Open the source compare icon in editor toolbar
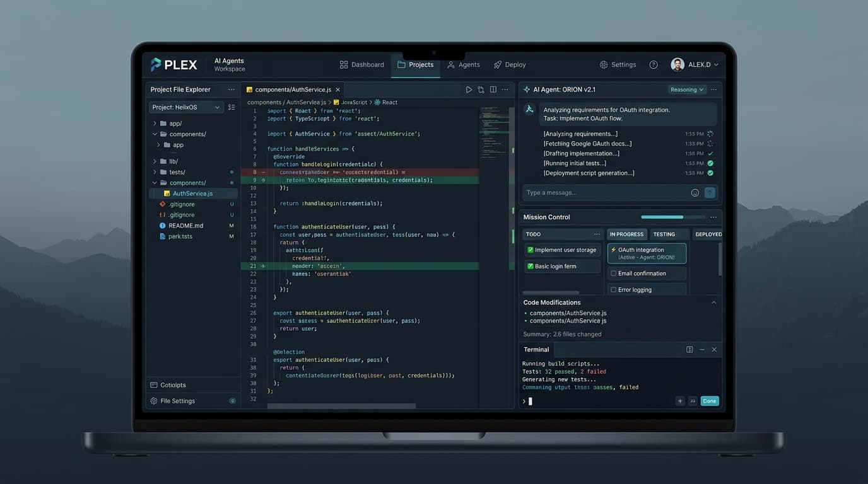Image resolution: width=868 pixels, height=484 pixels. point(481,89)
